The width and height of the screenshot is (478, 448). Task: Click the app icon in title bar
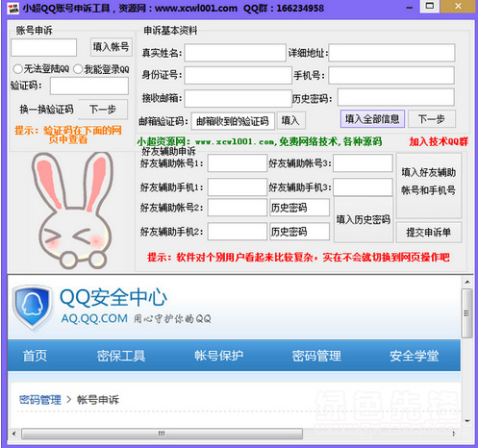pyautogui.click(x=13, y=9)
